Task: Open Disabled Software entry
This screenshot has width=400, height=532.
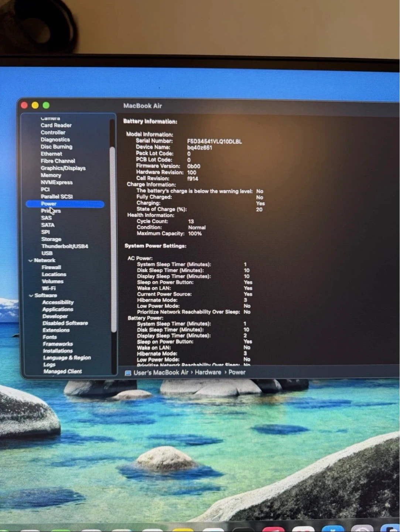Action: pos(65,323)
